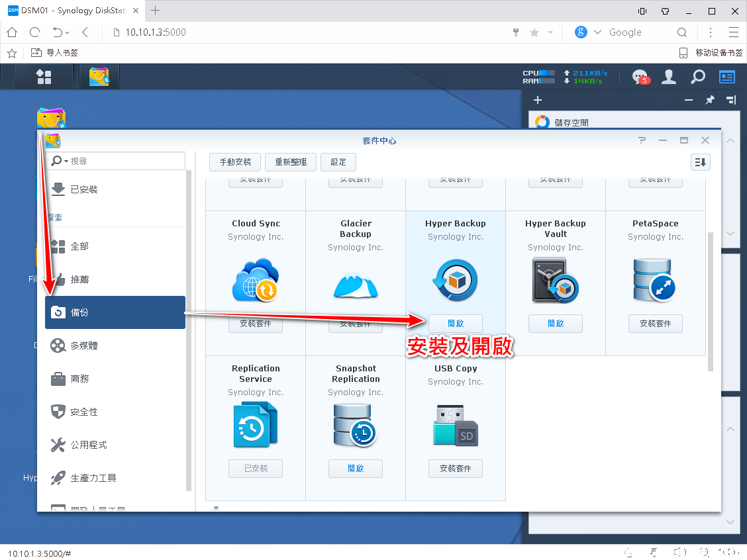Select the PetaSpace package icon
The image size is (747, 560).
[655, 280]
